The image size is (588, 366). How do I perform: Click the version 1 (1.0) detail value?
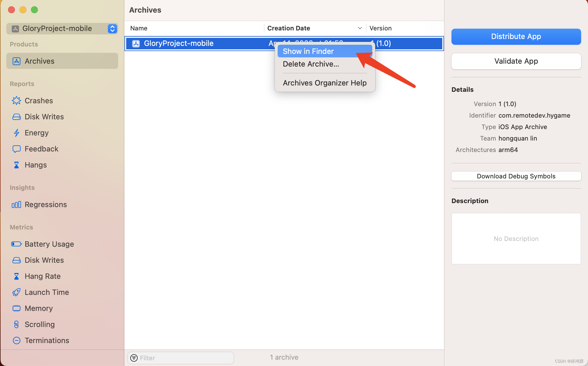coord(507,104)
